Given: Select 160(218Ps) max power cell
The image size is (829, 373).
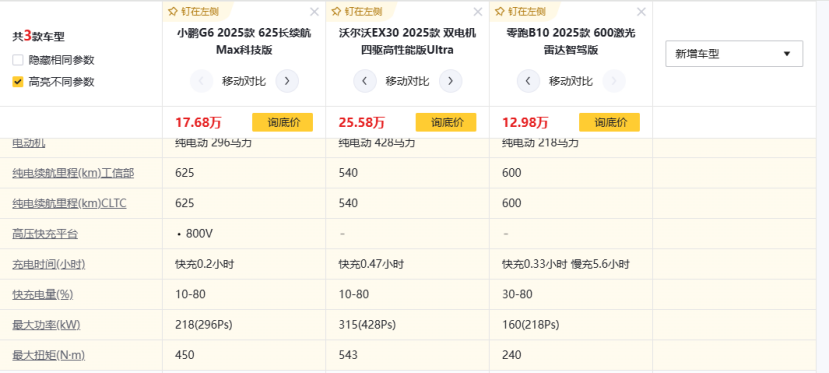Looking at the screenshot, I should (x=531, y=324).
